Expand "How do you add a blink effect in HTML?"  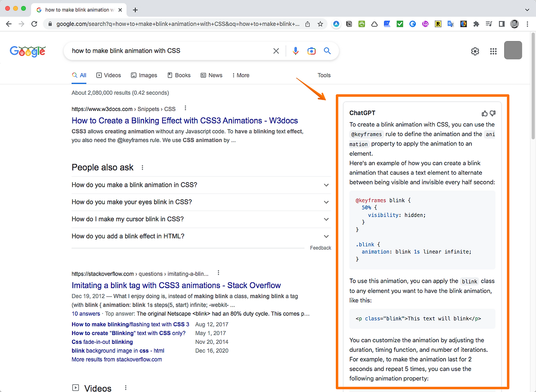point(201,236)
